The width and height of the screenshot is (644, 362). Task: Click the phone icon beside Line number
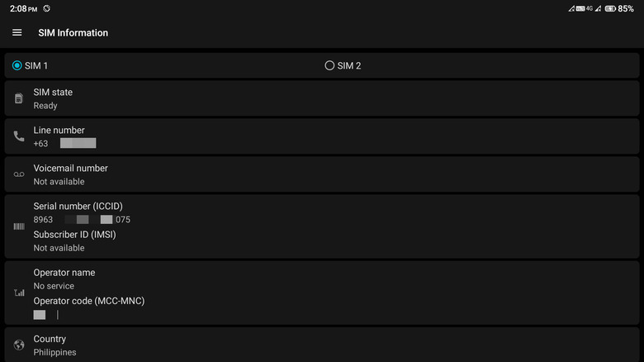click(x=18, y=136)
